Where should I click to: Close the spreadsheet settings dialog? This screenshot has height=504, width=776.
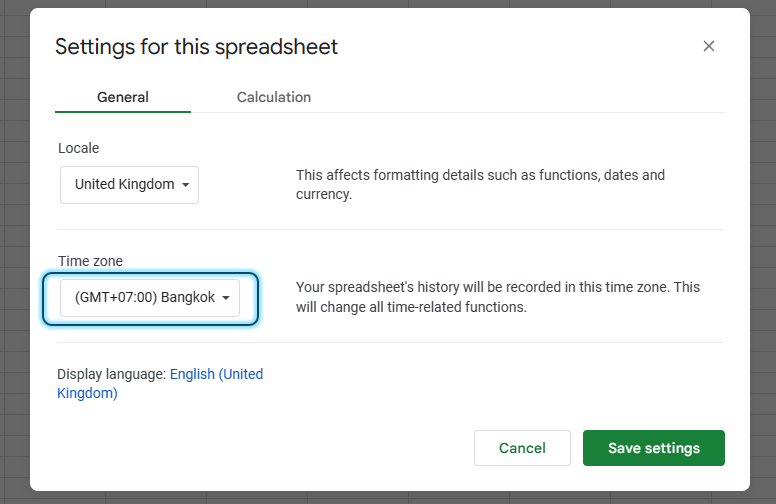point(709,46)
